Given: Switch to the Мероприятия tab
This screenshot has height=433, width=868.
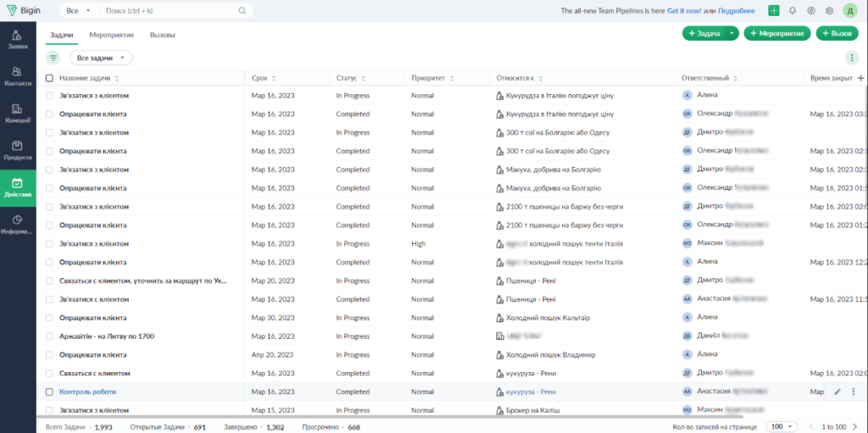Looking at the screenshot, I should (x=111, y=35).
